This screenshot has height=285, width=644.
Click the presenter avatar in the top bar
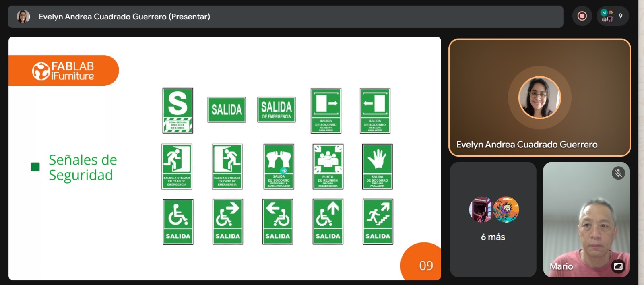click(23, 17)
